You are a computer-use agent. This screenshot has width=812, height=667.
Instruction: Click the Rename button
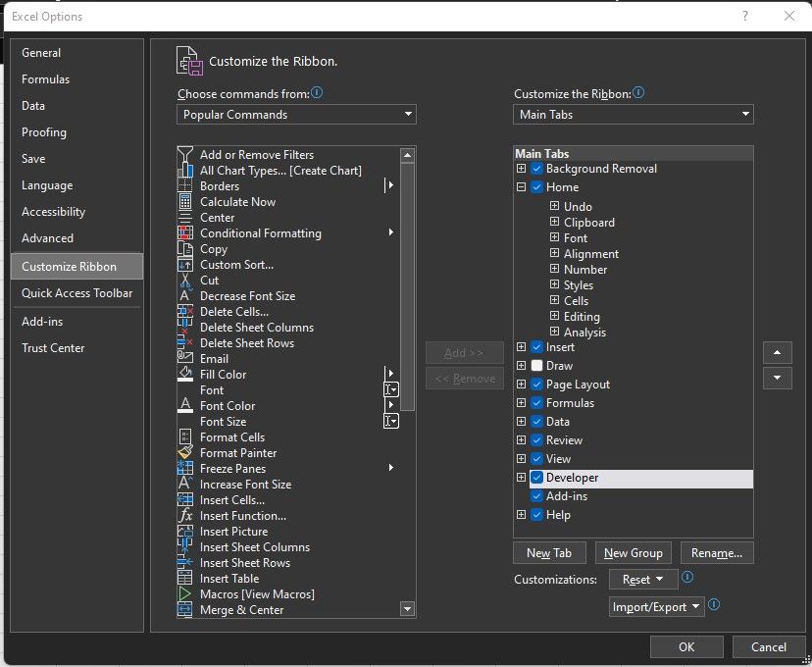[x=717, y=553]
